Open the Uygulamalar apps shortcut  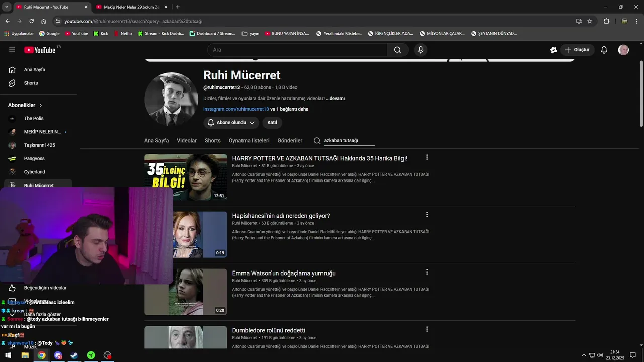[x=19, y=34]
